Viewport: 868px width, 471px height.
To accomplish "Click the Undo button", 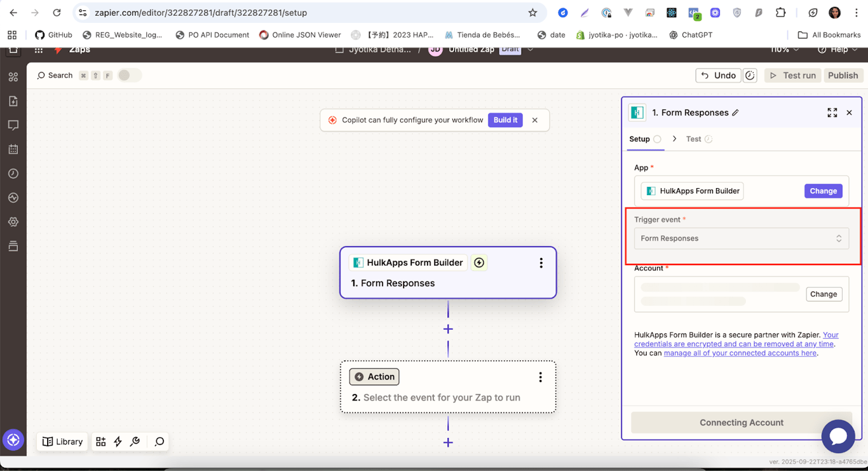I will [718, 76].
